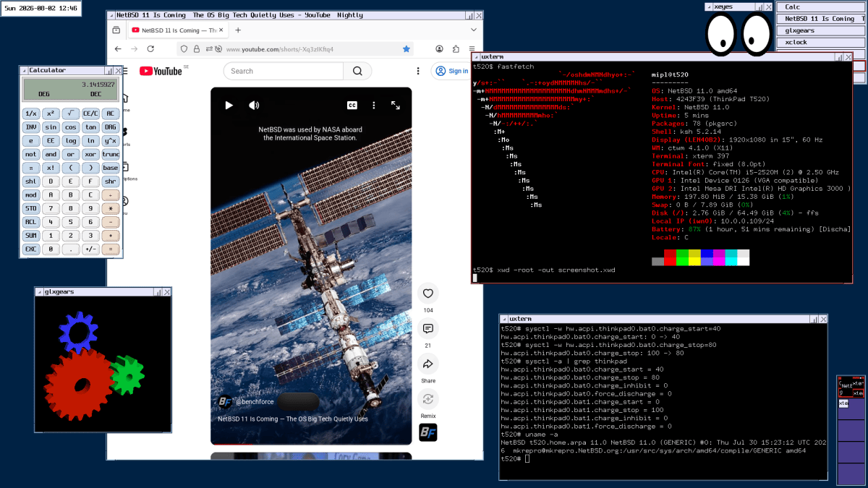
Task: Click the padlock site security icon
Action: [x=197, y=49]
